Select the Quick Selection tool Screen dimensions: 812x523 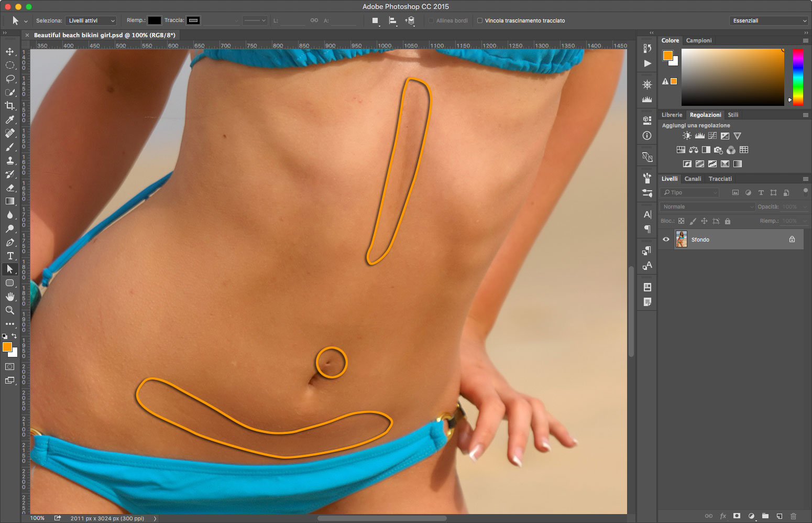[x=9, y=92]
